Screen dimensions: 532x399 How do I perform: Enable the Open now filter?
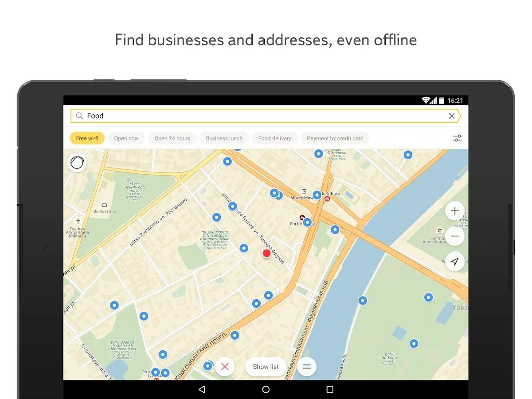126,138
